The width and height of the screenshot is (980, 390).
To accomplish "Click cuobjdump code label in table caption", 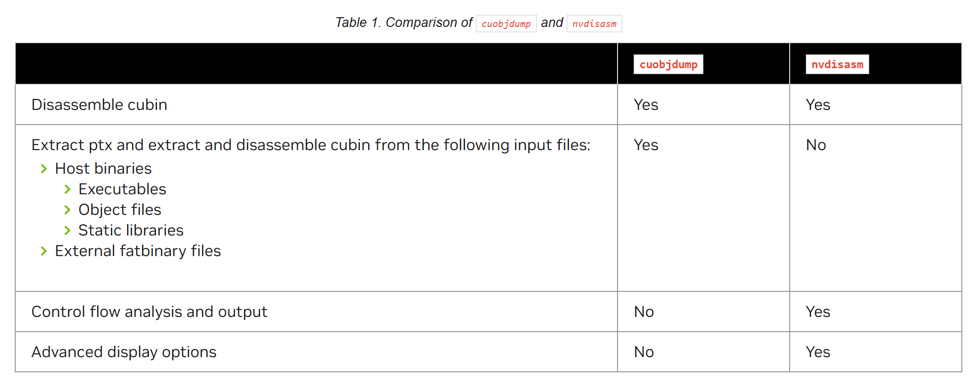I will 506,24.
